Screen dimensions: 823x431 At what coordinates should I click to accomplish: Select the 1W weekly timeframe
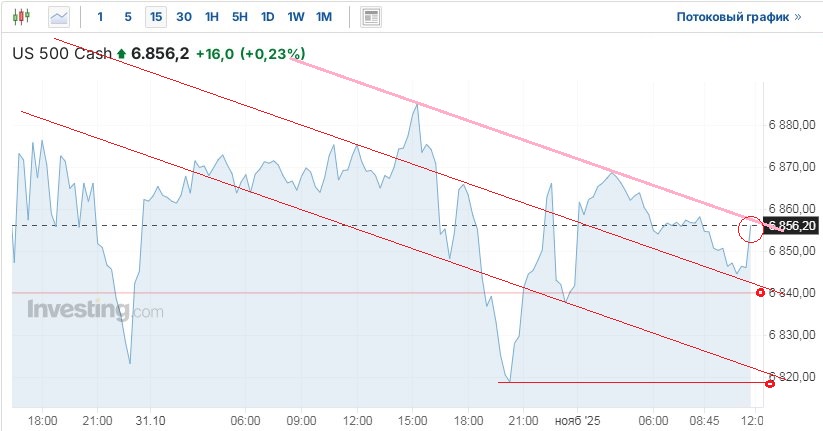tap(296, 17)
